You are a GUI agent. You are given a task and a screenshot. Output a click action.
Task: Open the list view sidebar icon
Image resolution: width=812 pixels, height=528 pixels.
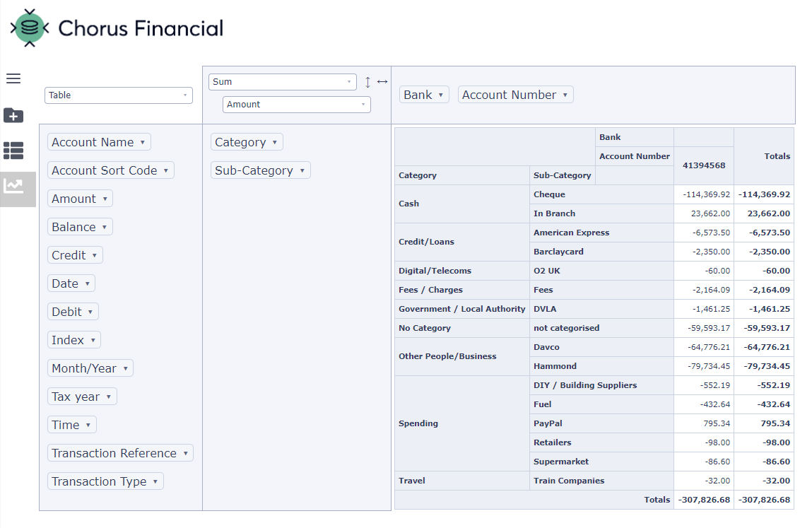pyautogui.click(x=13, y=150)
